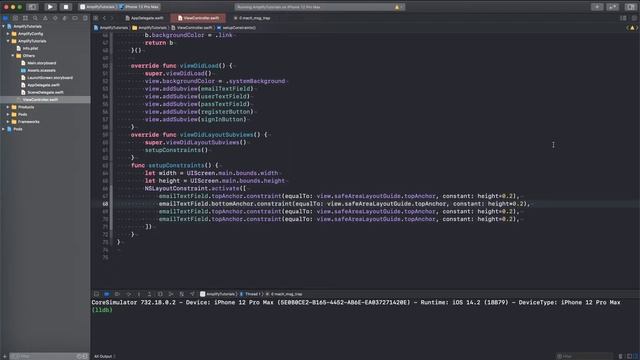The image size is (640, 360).
Task: Collapse the AmplifyTutorials group folder
Action: (x=8, y=41)
